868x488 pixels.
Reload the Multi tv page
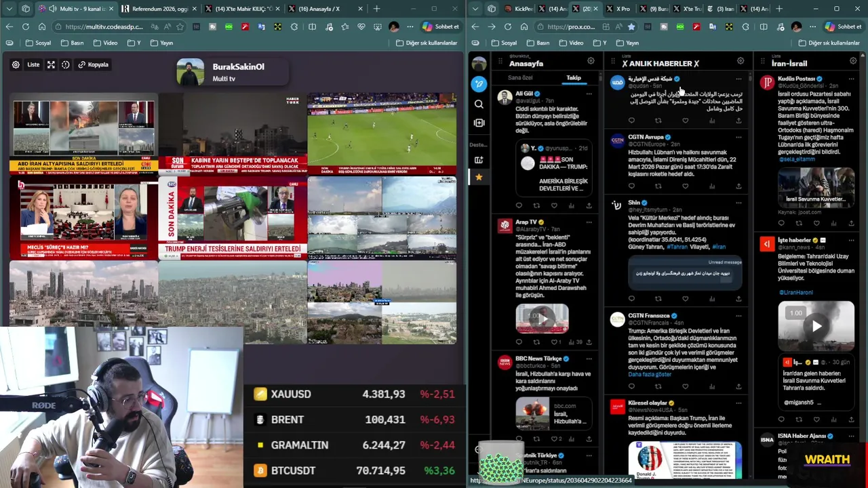[x=25, y=26]
